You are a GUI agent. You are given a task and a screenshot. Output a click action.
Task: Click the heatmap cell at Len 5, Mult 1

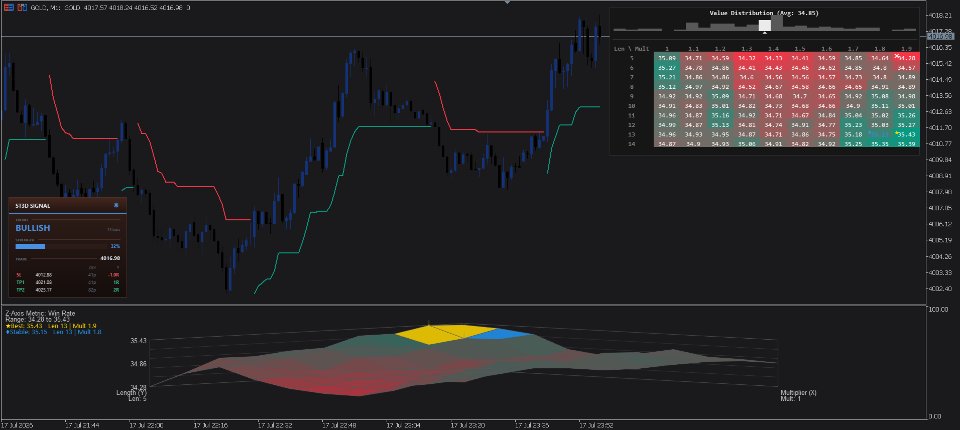(x=667, y=58)
